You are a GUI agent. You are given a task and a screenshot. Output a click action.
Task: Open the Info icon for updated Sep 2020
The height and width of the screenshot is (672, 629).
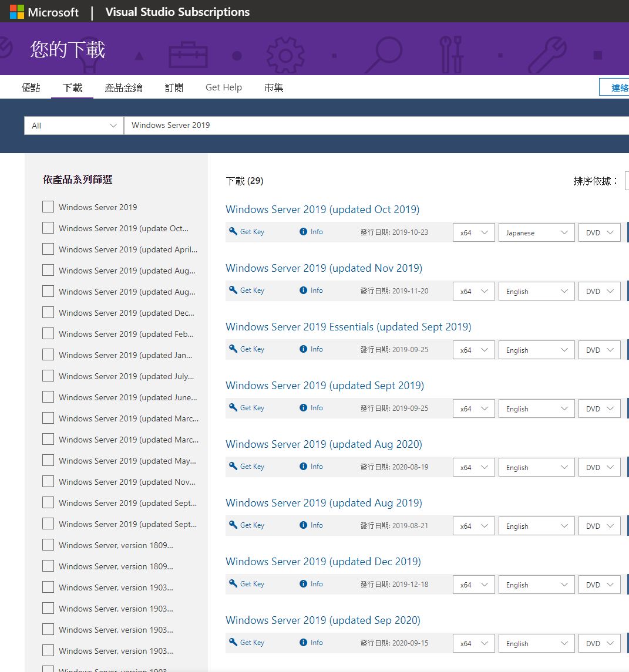[x=303, y=643]
